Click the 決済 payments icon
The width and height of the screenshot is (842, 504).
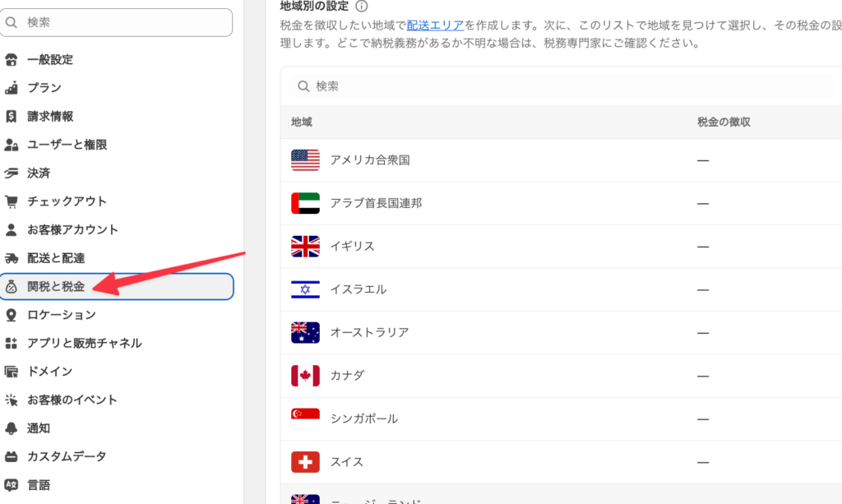12,173
